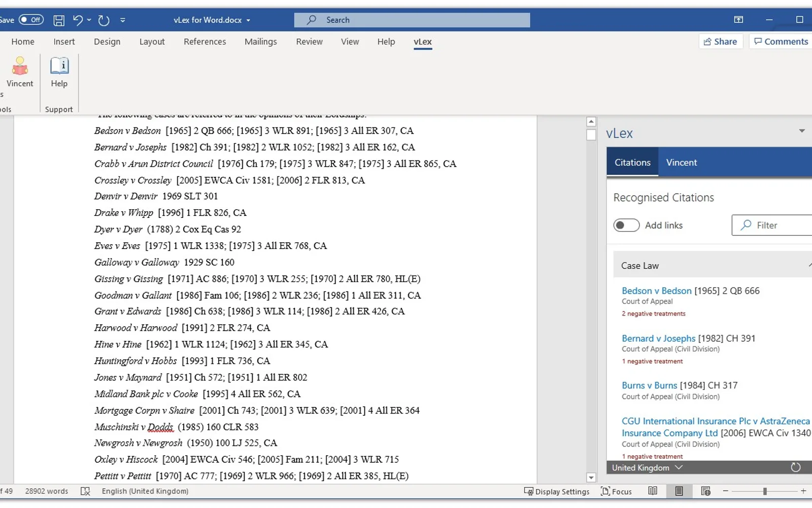The image size is (812, 508).
Task: Switch to Print Layout view icon
Action: (679, 491)
